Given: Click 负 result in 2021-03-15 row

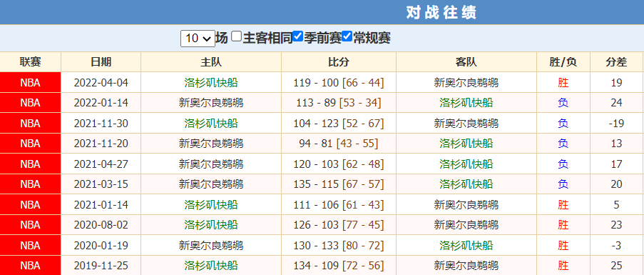Looking at the screenshot, I should pos(563,184).
